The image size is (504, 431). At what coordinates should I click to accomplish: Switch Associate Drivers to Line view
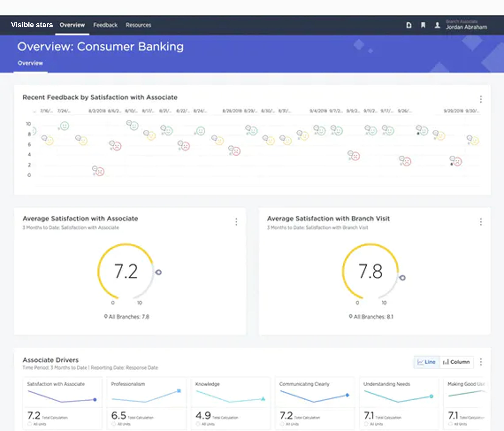[x=426, y=362]
